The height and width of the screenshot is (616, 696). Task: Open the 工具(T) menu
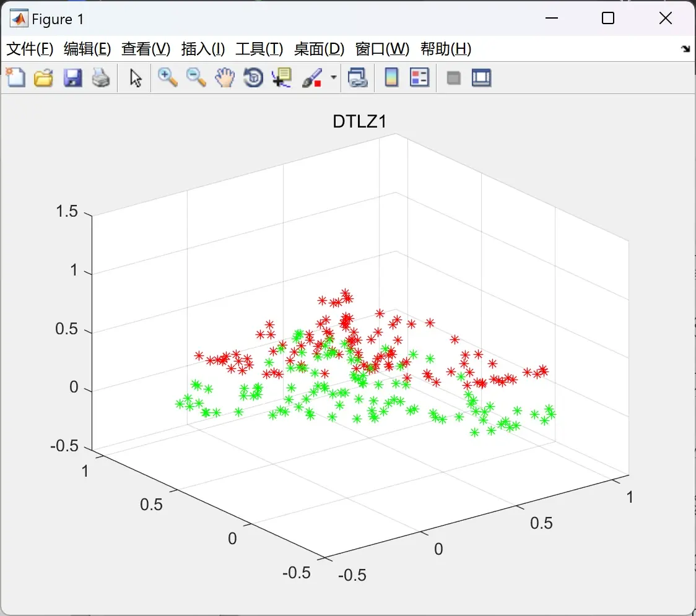[x=259, y=49]
